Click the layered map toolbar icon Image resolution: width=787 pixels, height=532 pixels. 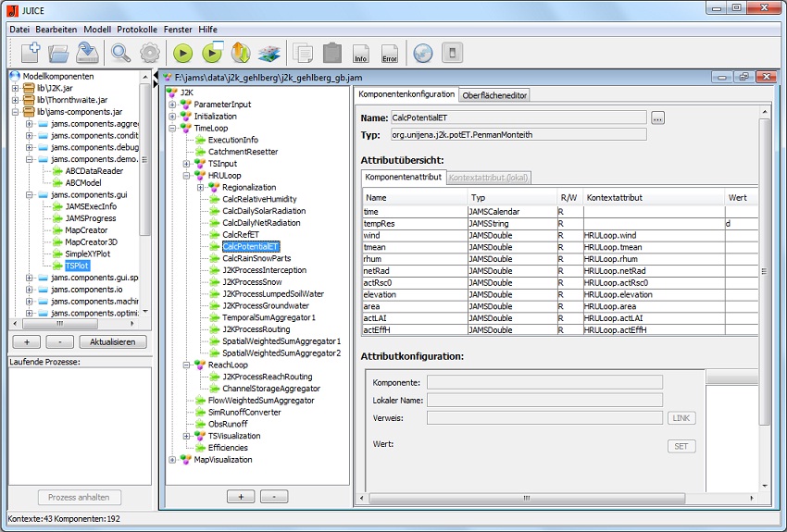[269, 53]
